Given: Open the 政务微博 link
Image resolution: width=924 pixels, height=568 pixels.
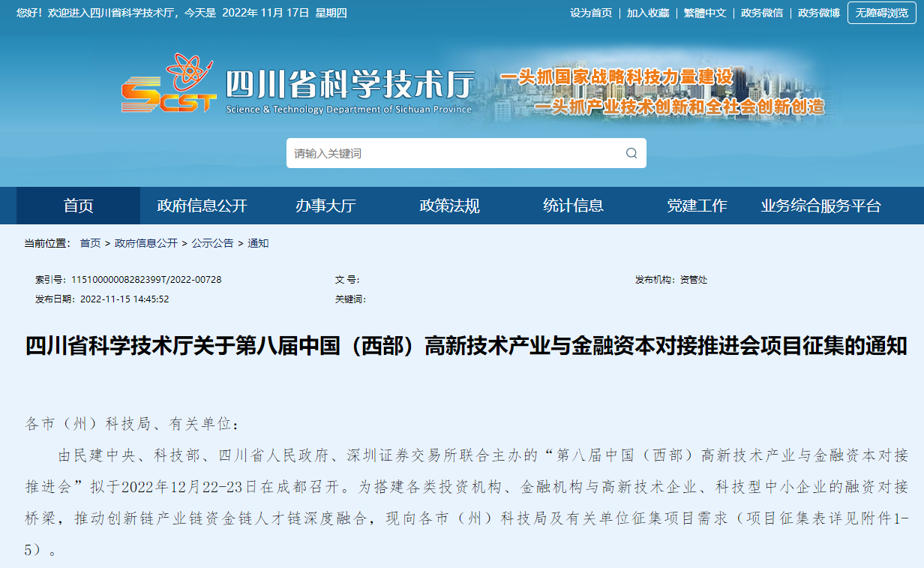Looking at the screenshot, I should 819,13.
